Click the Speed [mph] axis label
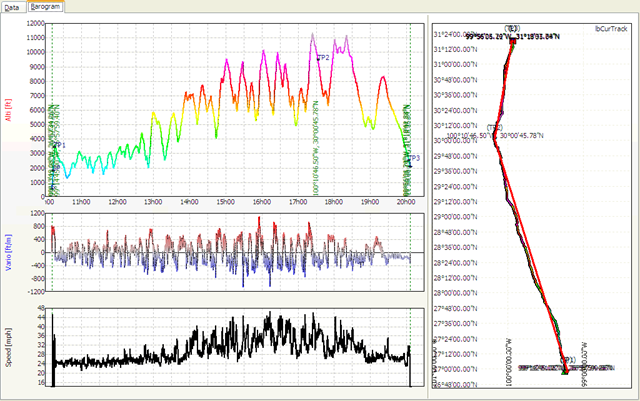The width and height of the screenshot is (640, 401). (x=9, y=348)
